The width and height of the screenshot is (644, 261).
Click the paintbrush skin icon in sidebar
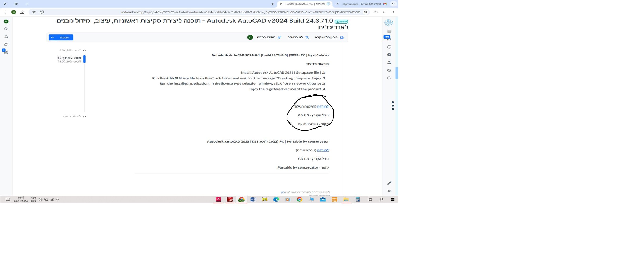coord(389,183)
